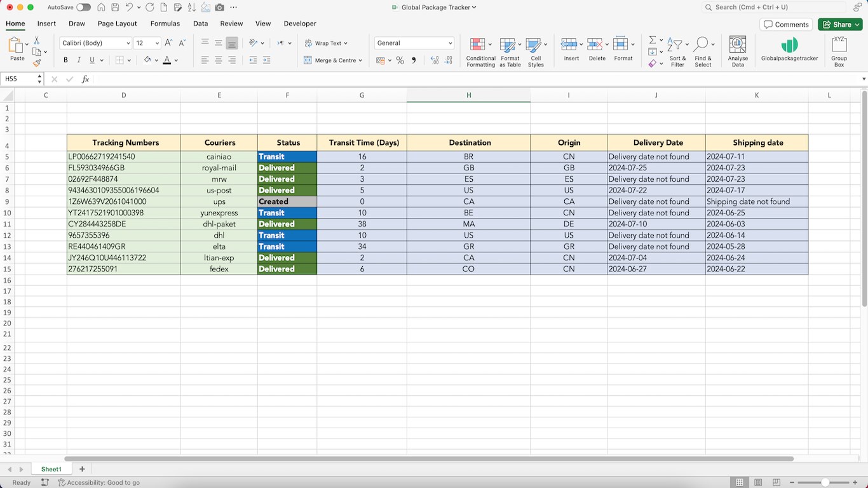This screenshot has width=868, height=488.
Task: Click the Format Painter brush icon
Action: (x=37, y=63)
